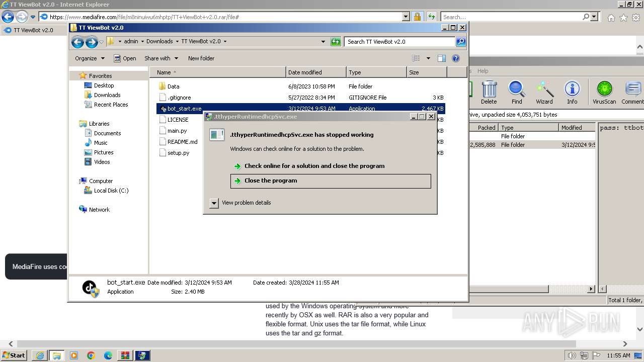Open the IE Favorites star icon
This screenshot has height=362, width=644.
click(624, 18)
